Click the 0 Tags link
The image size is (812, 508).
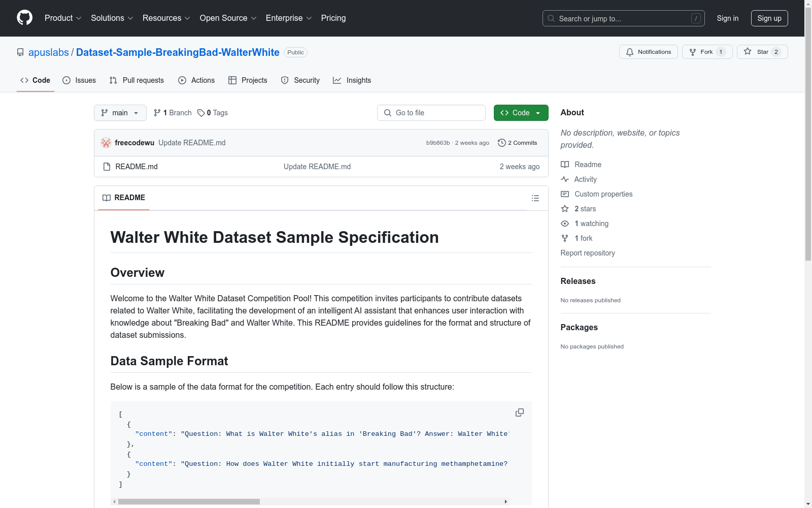(213, 113)
